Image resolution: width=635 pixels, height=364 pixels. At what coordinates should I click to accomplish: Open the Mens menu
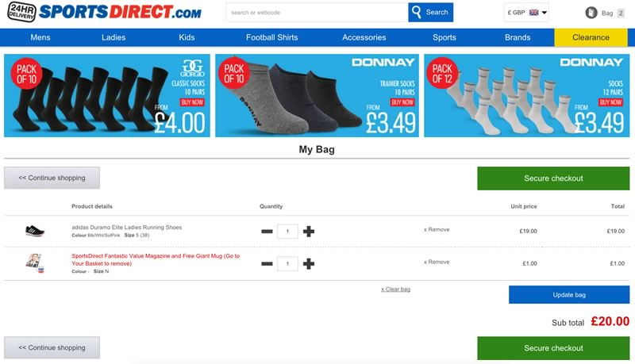(x=40, y=37)
